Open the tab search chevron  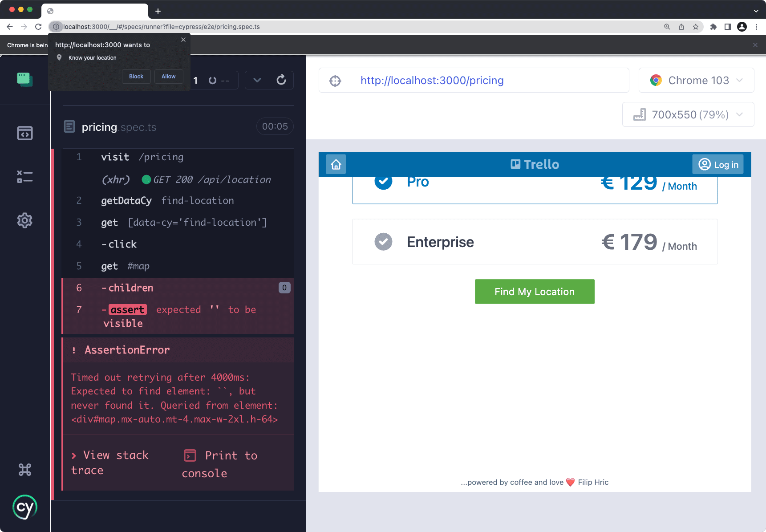(756, 11)
